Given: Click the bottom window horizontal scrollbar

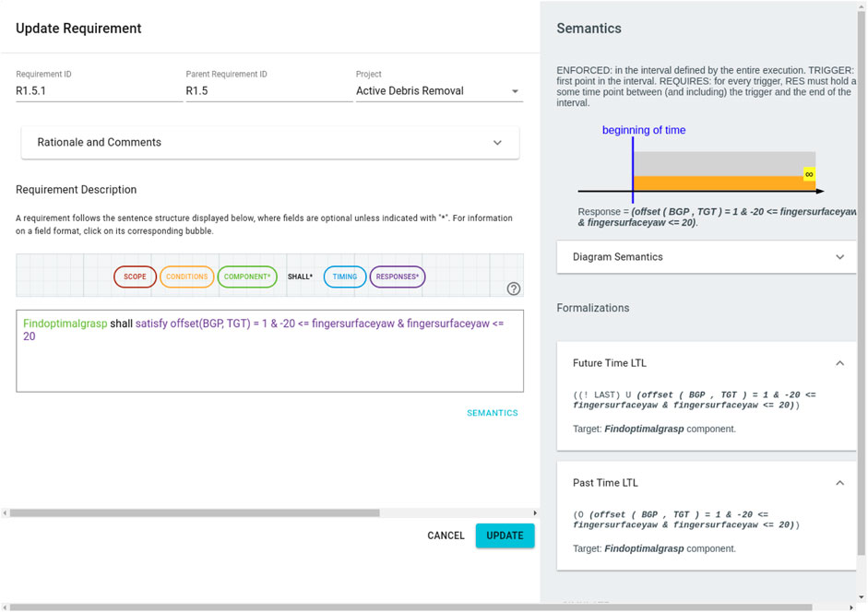Looking at the screenshot, I should [410, 607].
